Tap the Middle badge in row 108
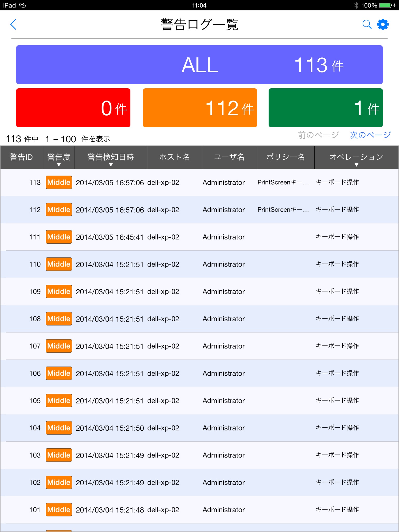 click(x=59, y=319)
